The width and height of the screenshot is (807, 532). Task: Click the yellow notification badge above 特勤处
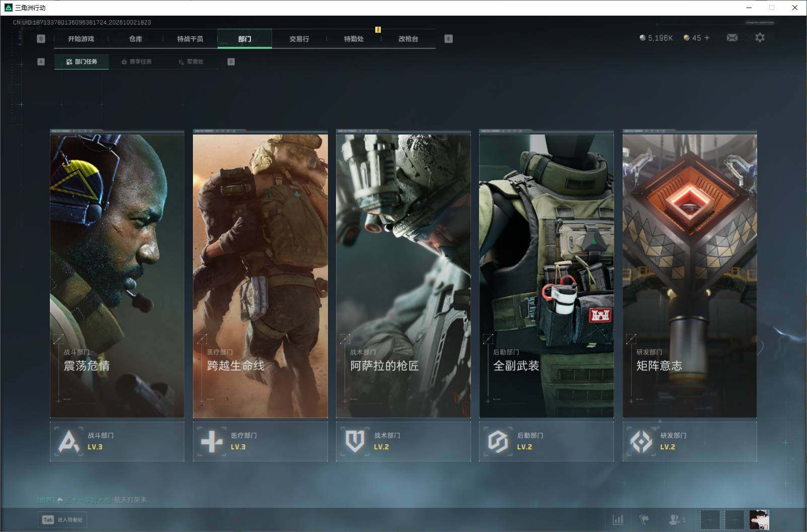[x=378, y=30]
